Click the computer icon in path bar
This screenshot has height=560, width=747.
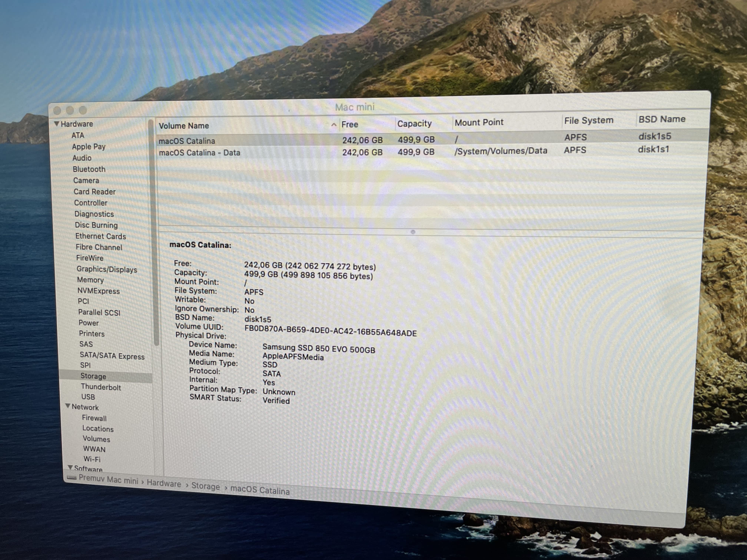[72, 478]
